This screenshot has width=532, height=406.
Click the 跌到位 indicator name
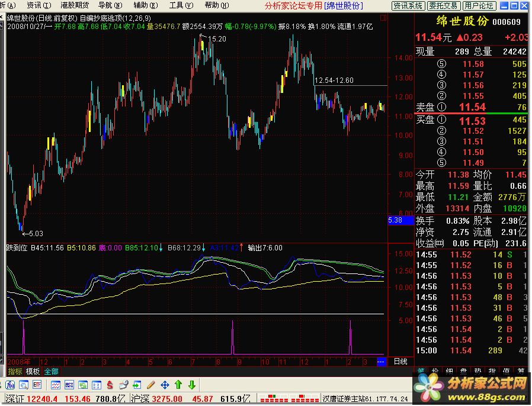coord(17,248)
